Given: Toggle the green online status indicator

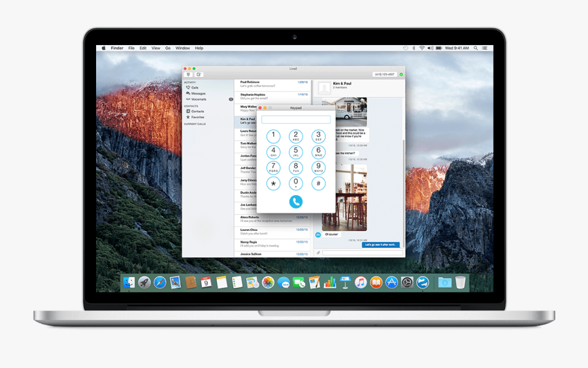Looking at the screenshot, I should [x=401, y=74].
